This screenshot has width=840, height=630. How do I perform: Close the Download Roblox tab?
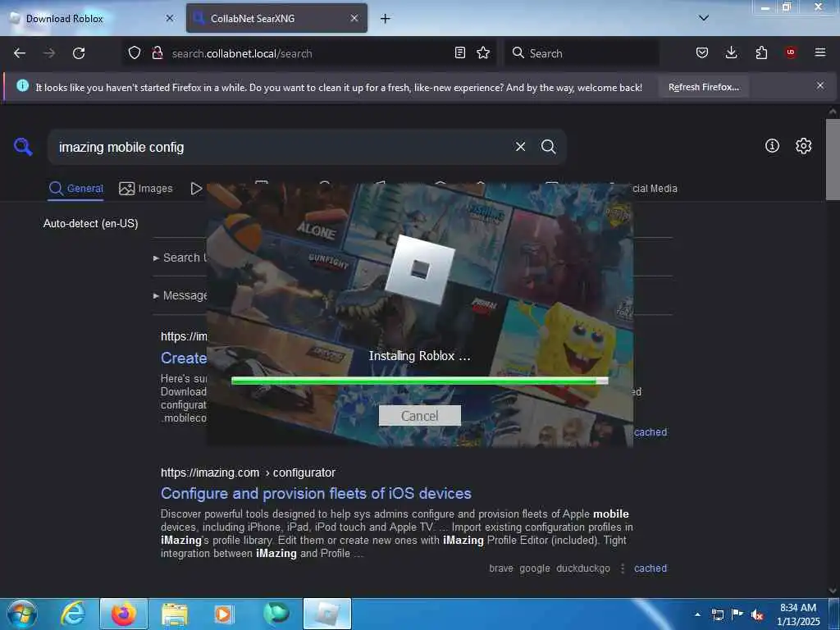(x=170, y=18)
